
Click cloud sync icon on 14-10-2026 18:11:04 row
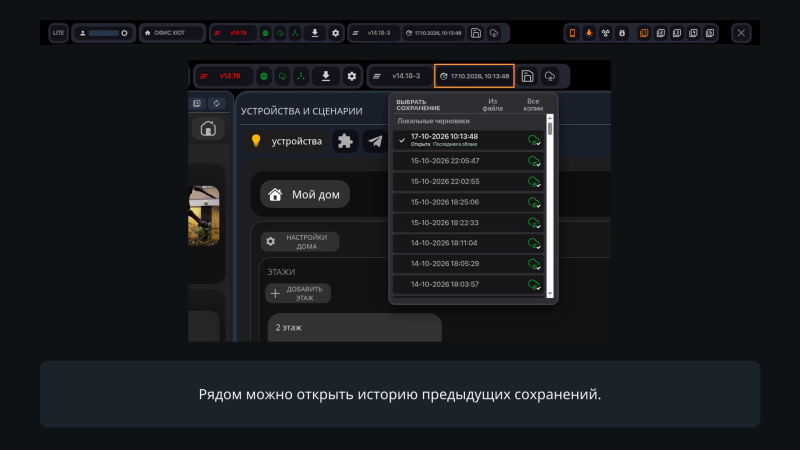point(534,244)
